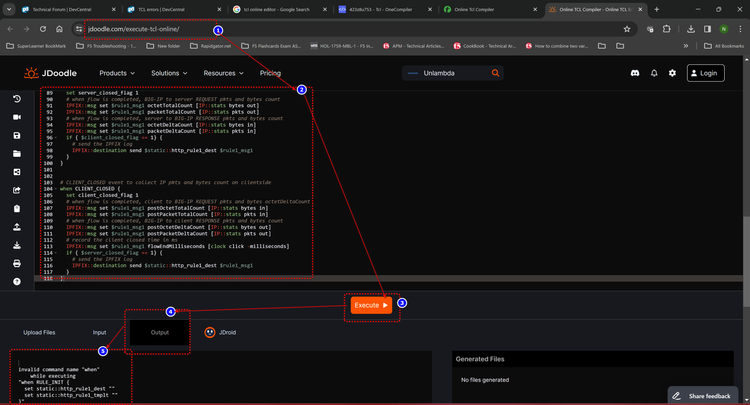This screenshot has width=750, height=405.
Task: Expand the Products dropdown menu
Action: pos(118,73)
